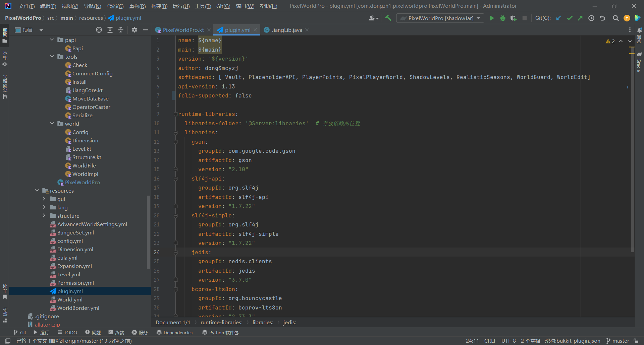The width and height of the screenshot is (644, 345).
Task: Commit changes with the Git checkmark
Action: coord(570,18)
